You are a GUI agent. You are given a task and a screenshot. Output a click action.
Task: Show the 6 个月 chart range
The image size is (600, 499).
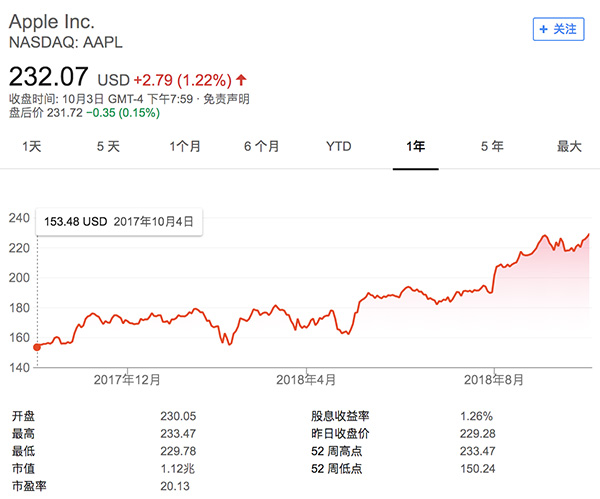(261, 146)
